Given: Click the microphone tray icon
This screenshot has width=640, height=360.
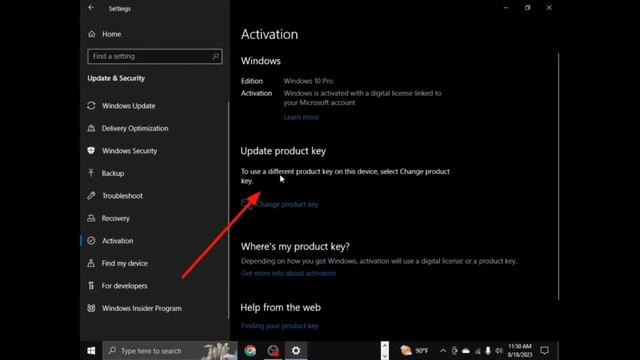Looking at the screenshot, I should [488, 351].
